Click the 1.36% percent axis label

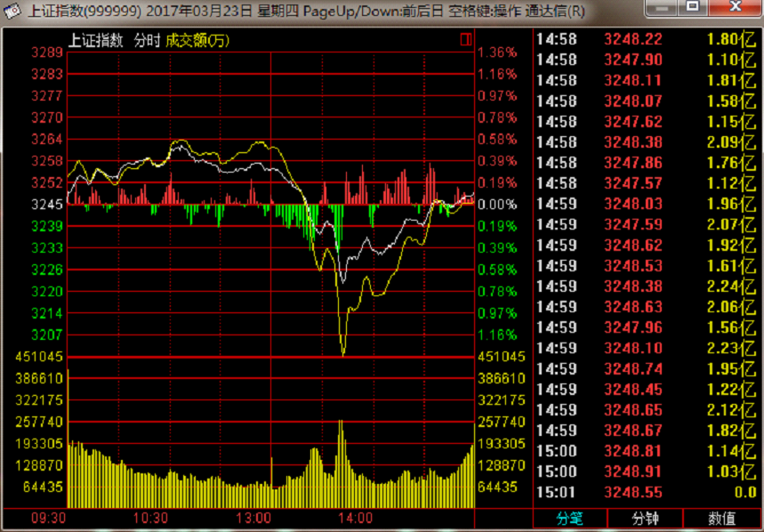497,52
